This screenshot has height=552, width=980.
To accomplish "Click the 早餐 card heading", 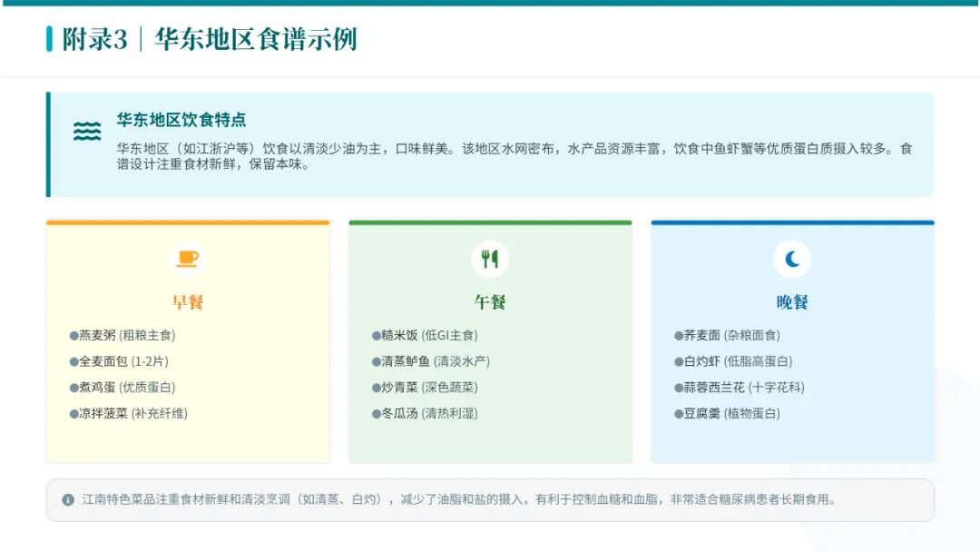I will 188,302.
